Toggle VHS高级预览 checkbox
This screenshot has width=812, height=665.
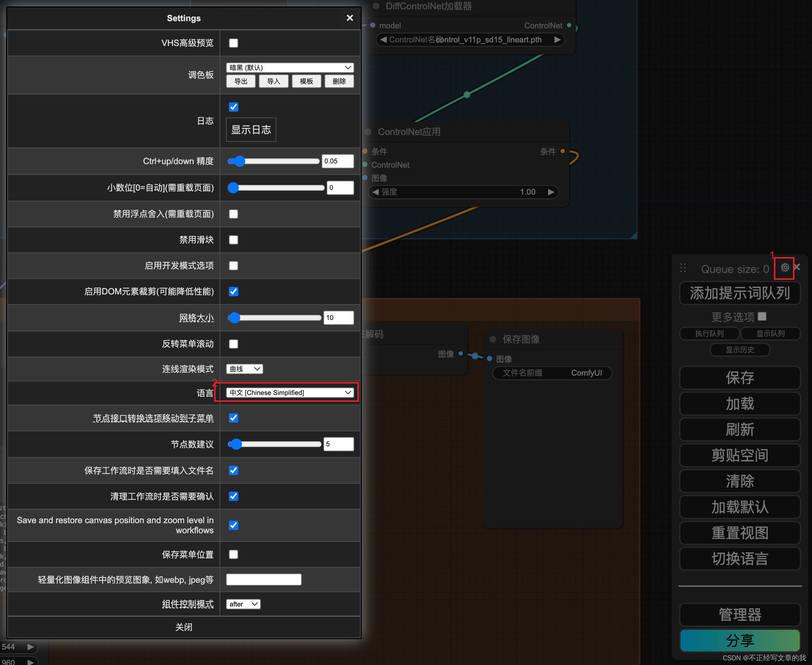pos(234,43)
